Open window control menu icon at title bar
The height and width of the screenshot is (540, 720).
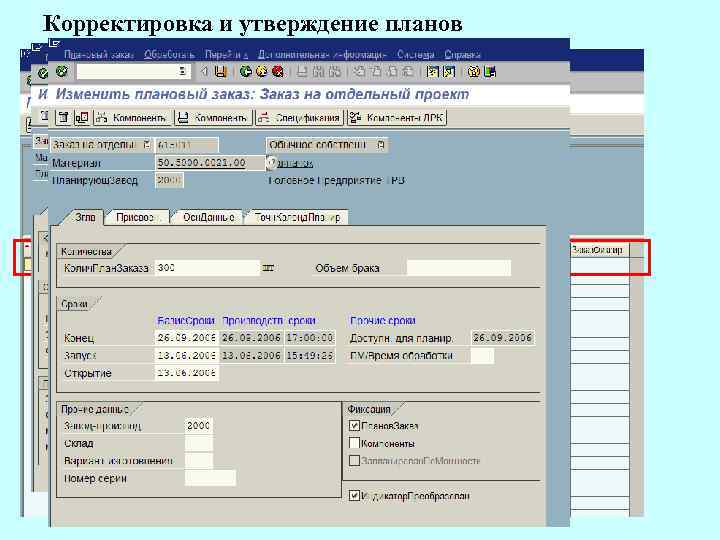(x=55, y=44)
